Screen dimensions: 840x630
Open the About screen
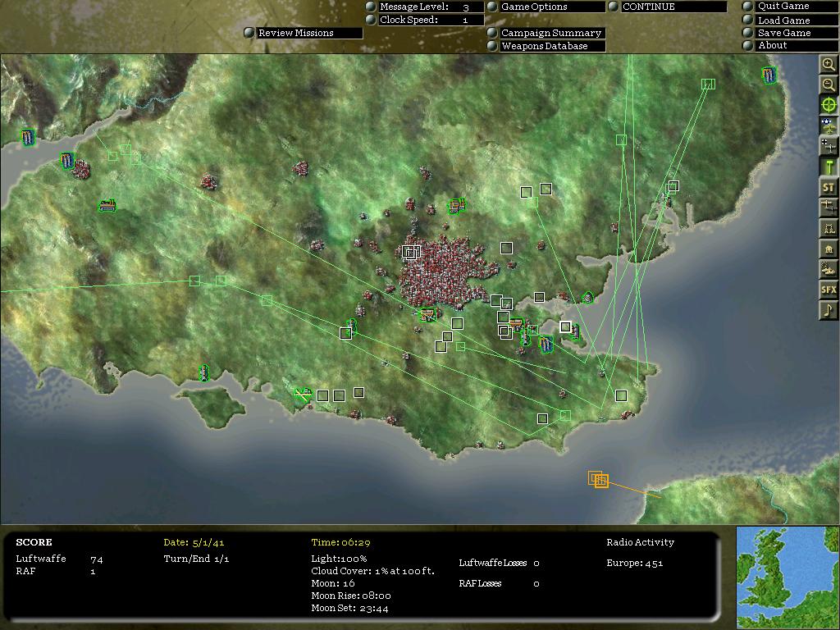click(x=797, y=46)
